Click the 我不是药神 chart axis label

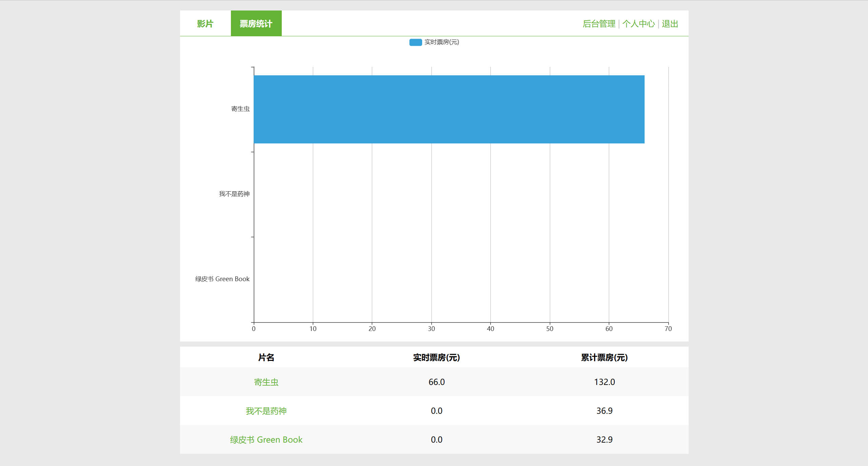pos(234,194)
